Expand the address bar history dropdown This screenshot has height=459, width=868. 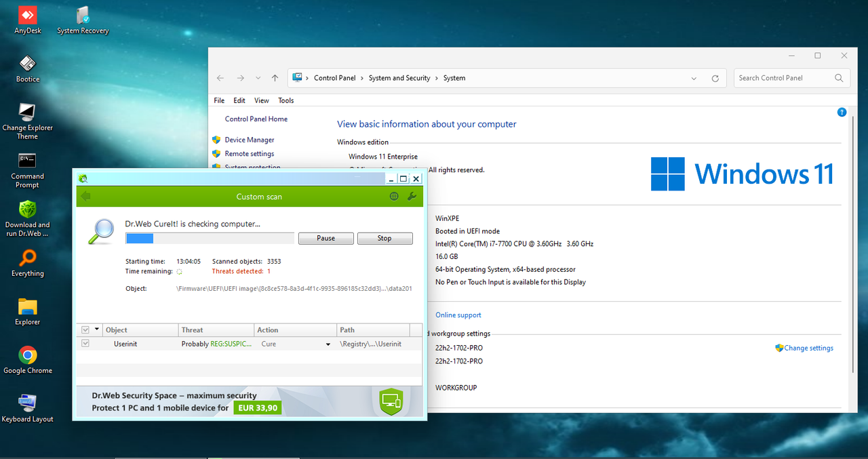coord(694,78)
